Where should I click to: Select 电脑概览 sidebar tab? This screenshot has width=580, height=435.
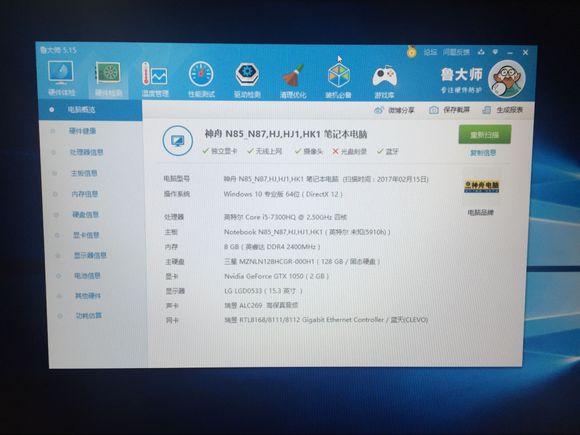(90, 110)
